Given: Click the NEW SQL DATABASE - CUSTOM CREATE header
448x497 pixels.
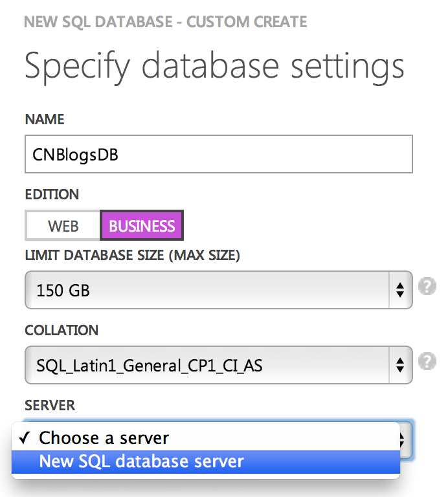Looking at the screenshot, I should (x=165, y=23).
